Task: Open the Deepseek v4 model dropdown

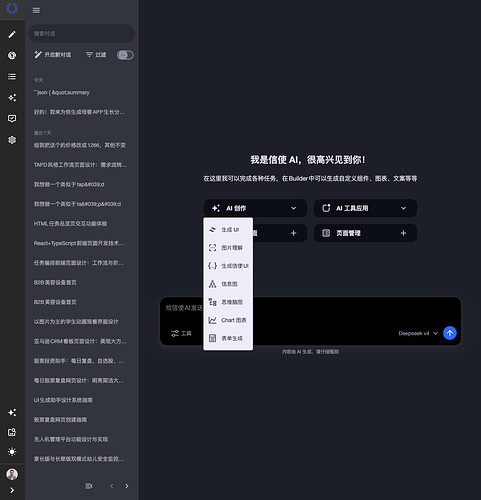Action: click(418, 333)
